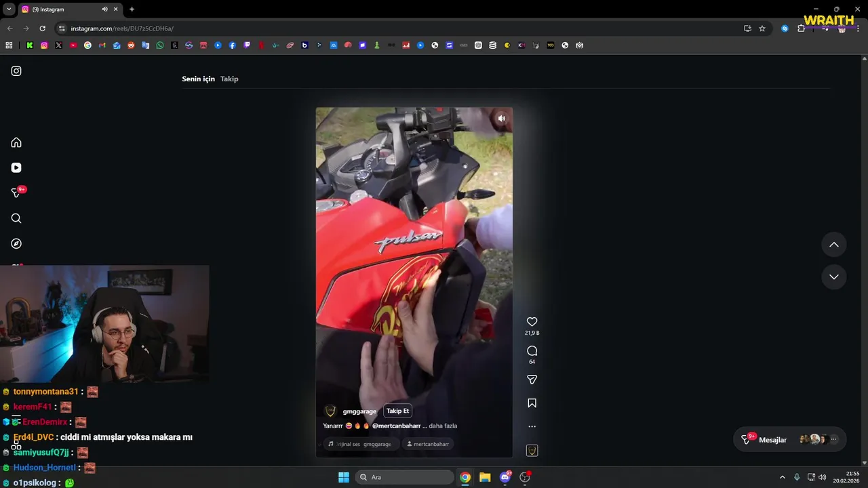Like the reel with the heart icon
This screenshot has width=868, height=488.
tap(532, 322)
